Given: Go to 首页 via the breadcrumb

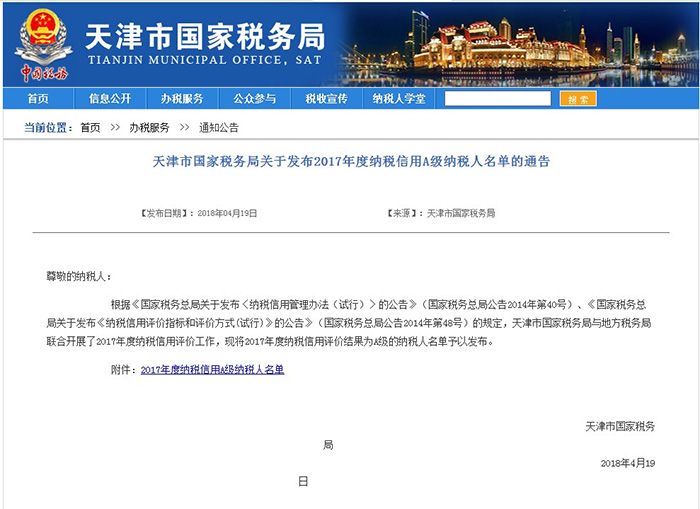Looking at the screenshot, I should (x=90, y=128).
